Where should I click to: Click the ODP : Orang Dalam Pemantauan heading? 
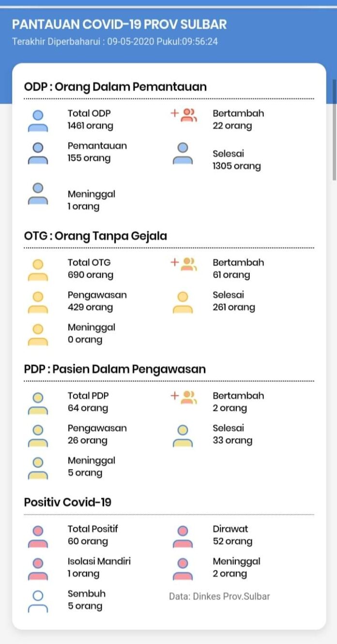pyautogui.click(x=115, y=87)
